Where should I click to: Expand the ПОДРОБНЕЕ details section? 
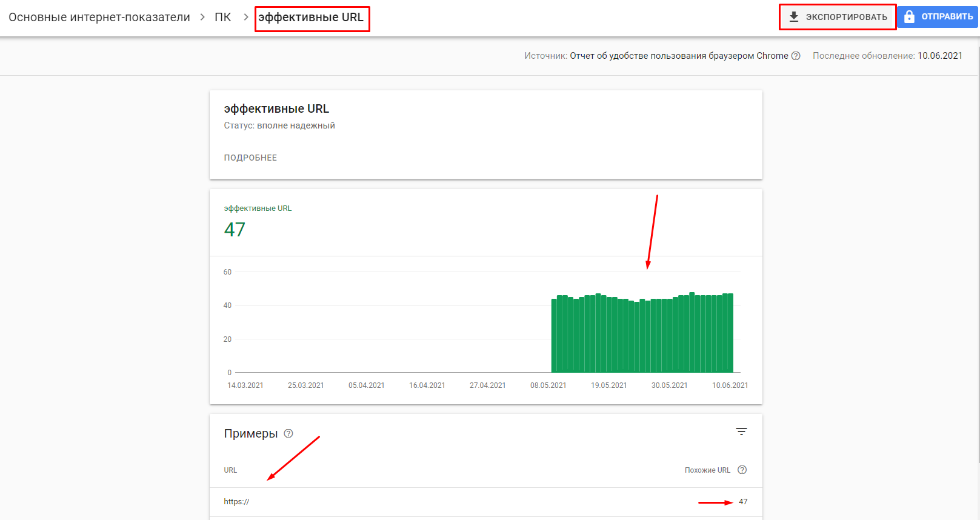pyautogui.click(x=250, y=158)
